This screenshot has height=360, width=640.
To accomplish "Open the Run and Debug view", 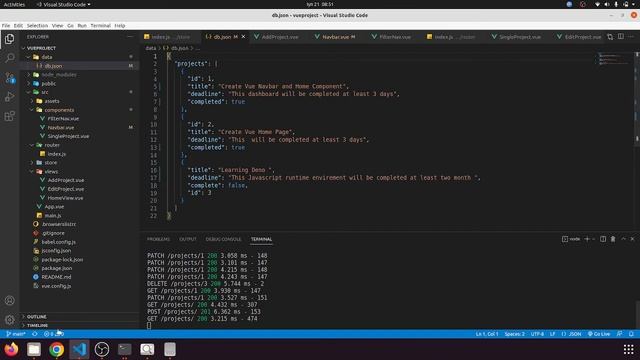I will (9, 97).
